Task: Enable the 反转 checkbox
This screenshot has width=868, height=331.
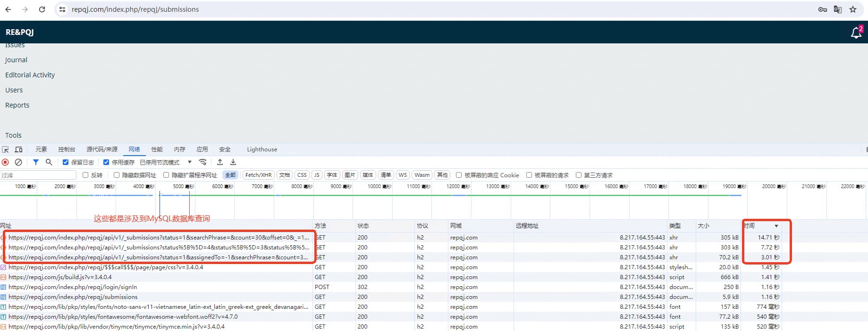Action: point(85,175)
